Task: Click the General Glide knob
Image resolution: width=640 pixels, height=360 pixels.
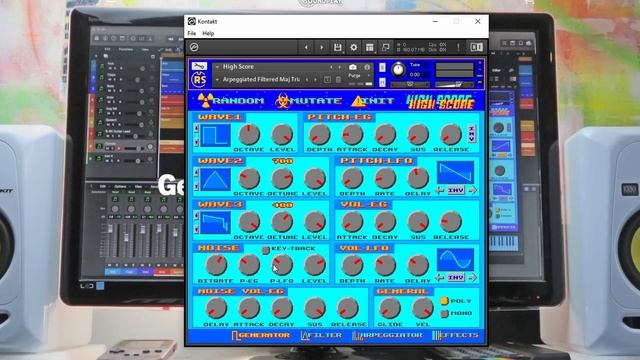Action: (x=390, y=309)
